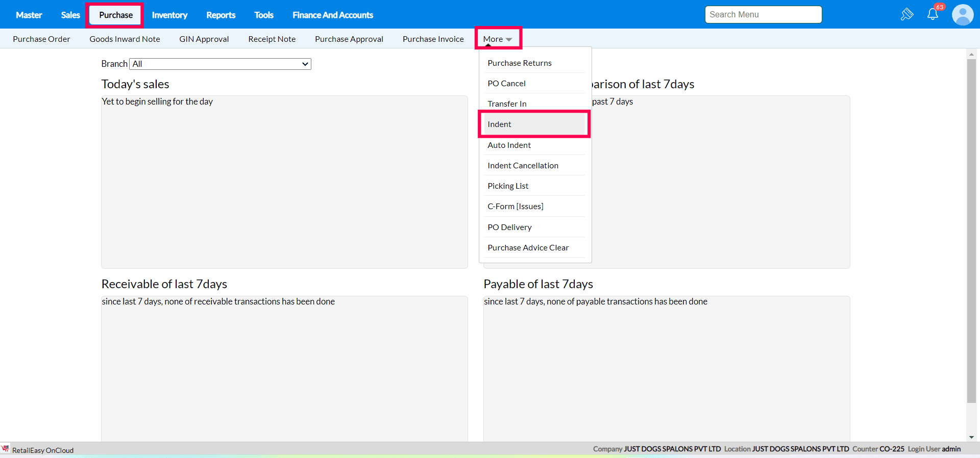Click the Purchase Invoice link
Image resolution: width=980 pixels, height=458 pixels.
point(433,39)
